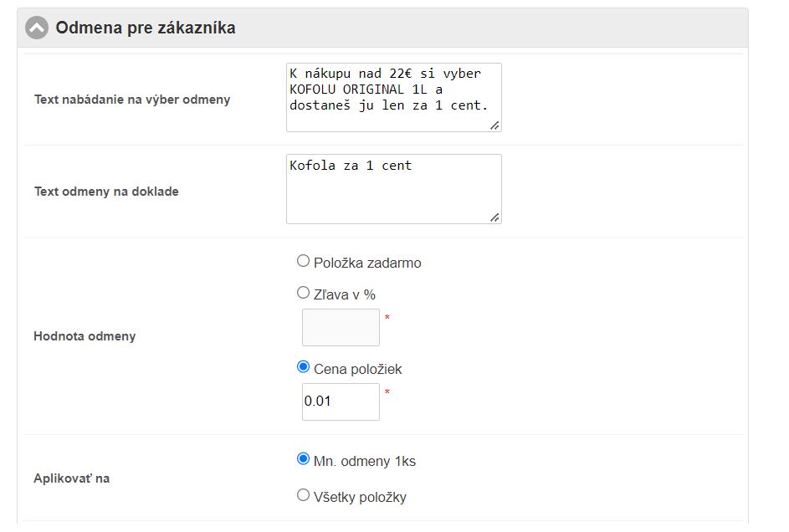Collapse the Odmena pre zákazníka section chevron

tap(37, 28)
